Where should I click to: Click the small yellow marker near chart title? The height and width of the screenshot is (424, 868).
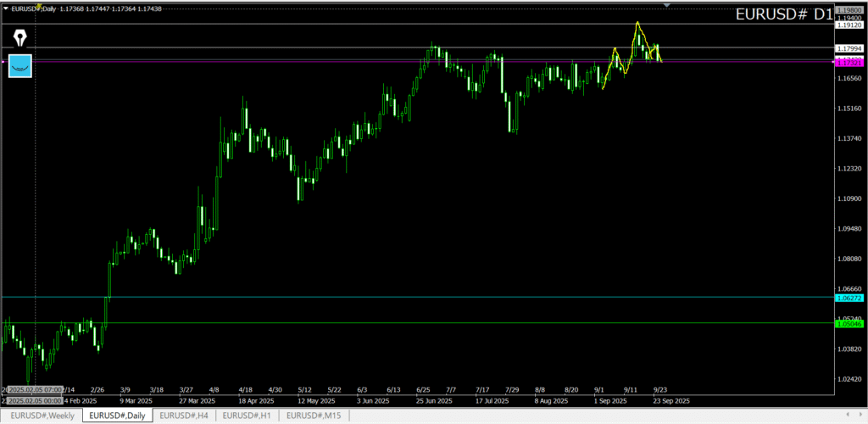click(37, 7)
